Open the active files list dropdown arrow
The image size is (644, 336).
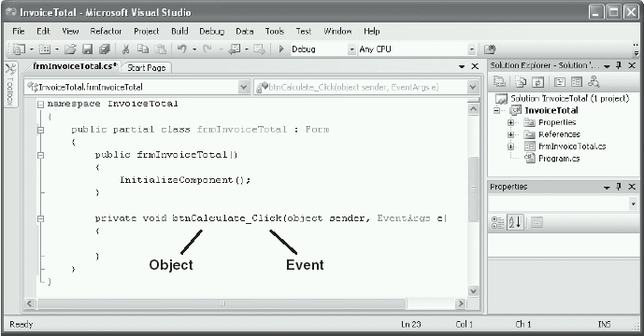tap(462, 66)
